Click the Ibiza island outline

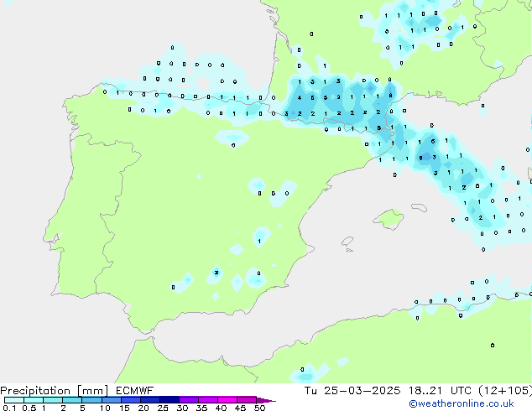[347, 242]
